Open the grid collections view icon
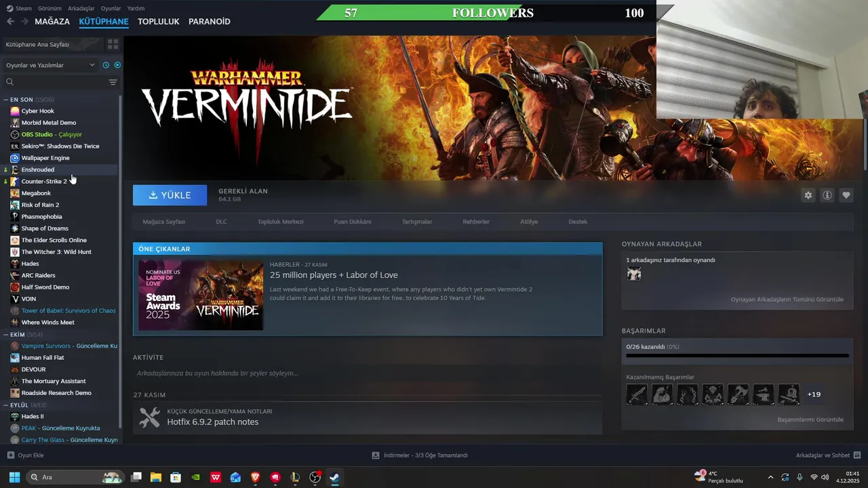This screenshot has width=868, height=488. (x=113, y=44)
